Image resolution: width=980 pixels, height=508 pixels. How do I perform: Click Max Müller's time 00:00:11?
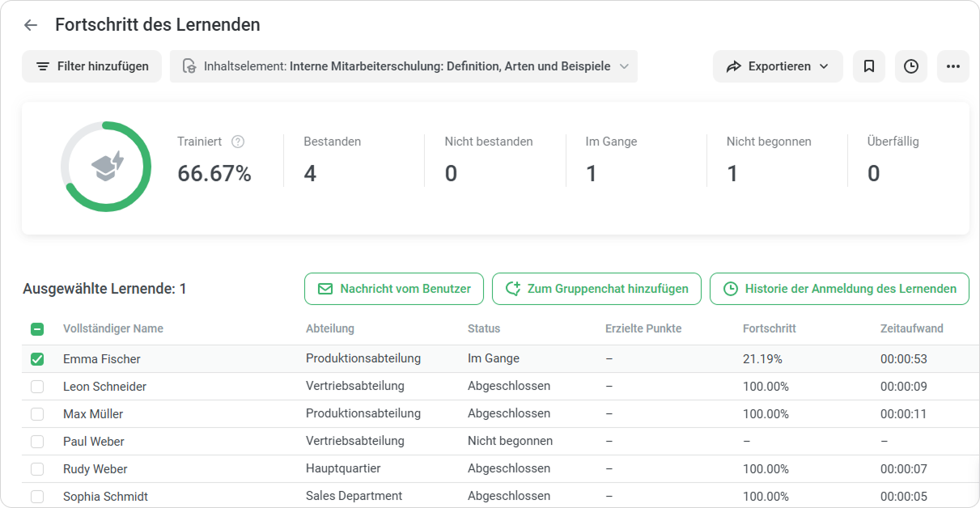coord(904,413)
